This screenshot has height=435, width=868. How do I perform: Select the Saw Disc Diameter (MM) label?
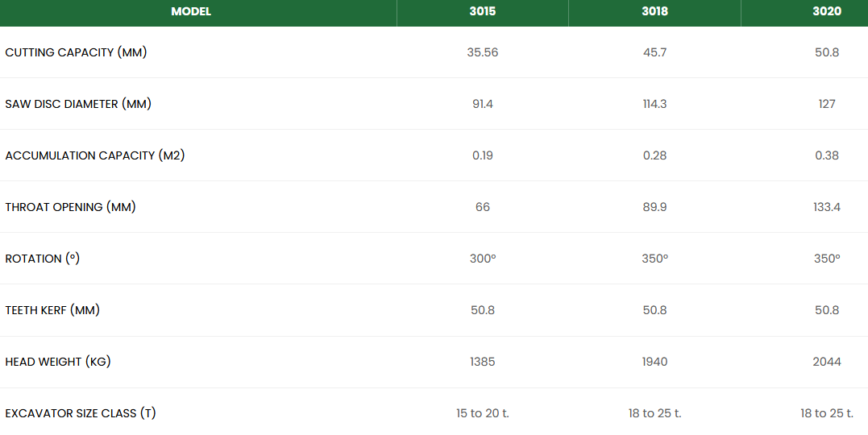[x=78, y=104]
